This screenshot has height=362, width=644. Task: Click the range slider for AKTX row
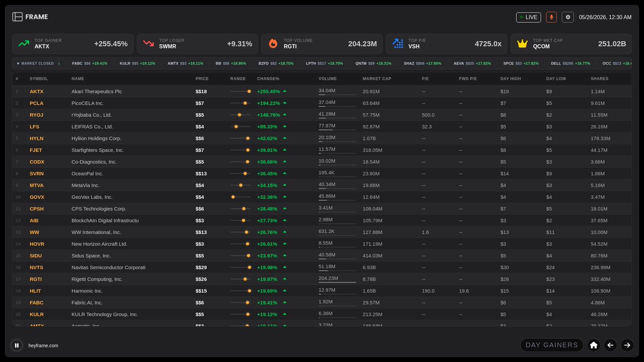click(x=240, y=92)
